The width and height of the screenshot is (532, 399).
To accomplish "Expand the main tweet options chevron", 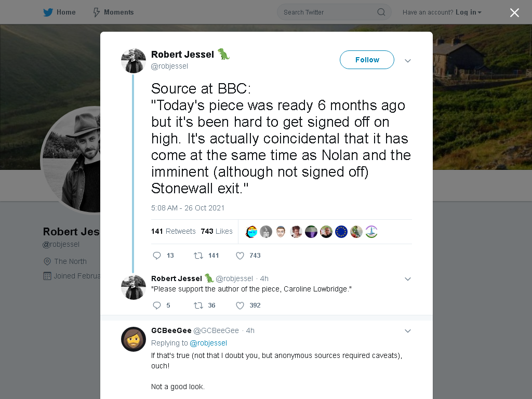I will coord(408,61).
